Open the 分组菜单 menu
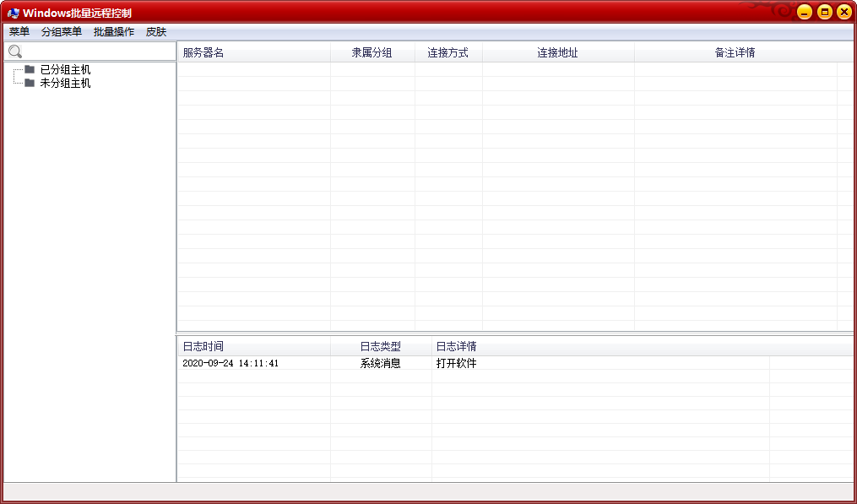 pos(61,32)
